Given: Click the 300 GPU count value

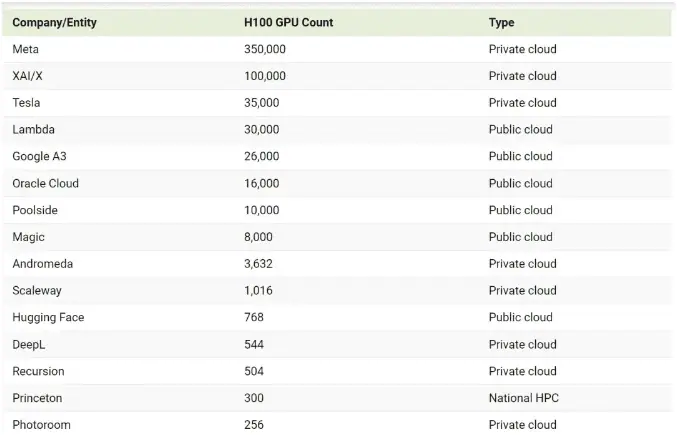Looking at the screenshot, I should tap(254, 398).
